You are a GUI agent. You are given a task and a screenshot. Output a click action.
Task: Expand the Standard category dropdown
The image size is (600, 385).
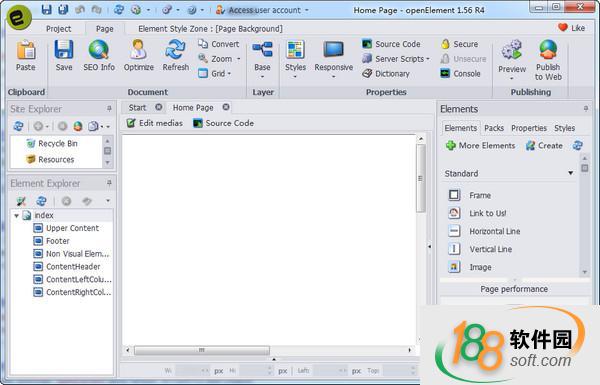point(571,173)
